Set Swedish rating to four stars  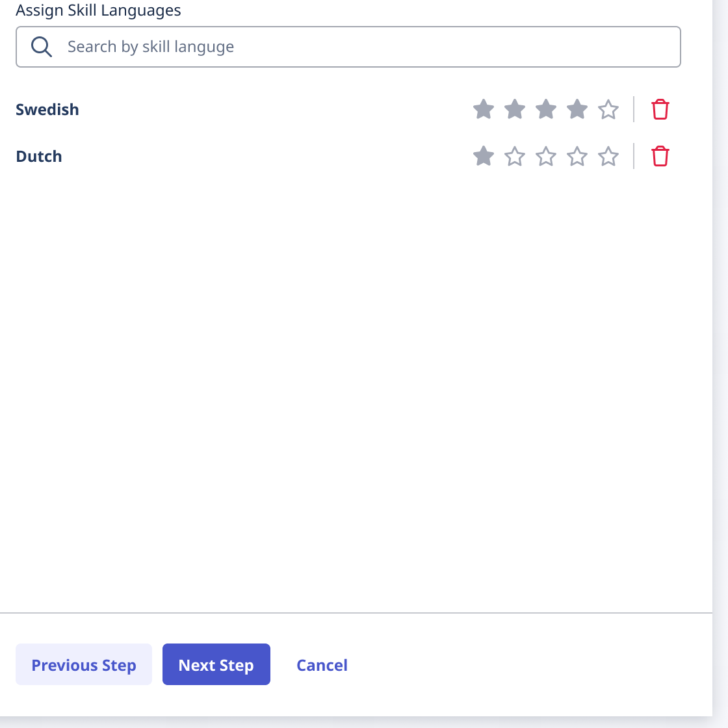click(x=577, y=110)
